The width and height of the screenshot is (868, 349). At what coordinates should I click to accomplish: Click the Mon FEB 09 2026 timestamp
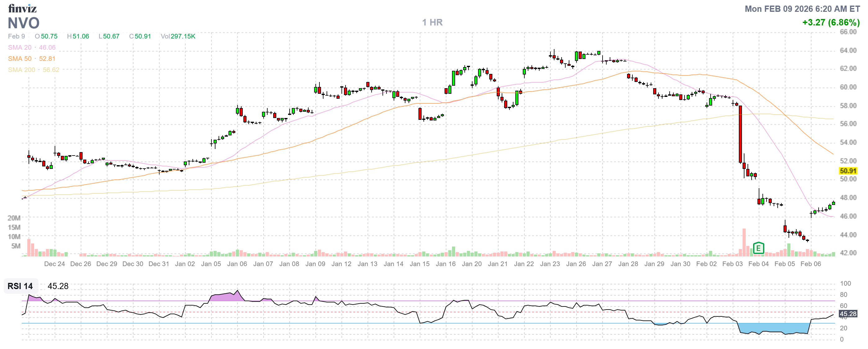tap(802, 9)
